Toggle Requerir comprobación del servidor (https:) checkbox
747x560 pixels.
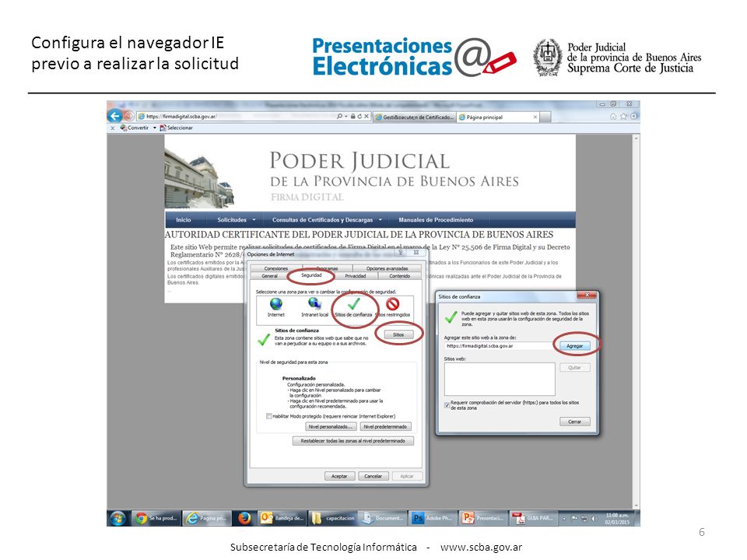(x=447, y=405)
